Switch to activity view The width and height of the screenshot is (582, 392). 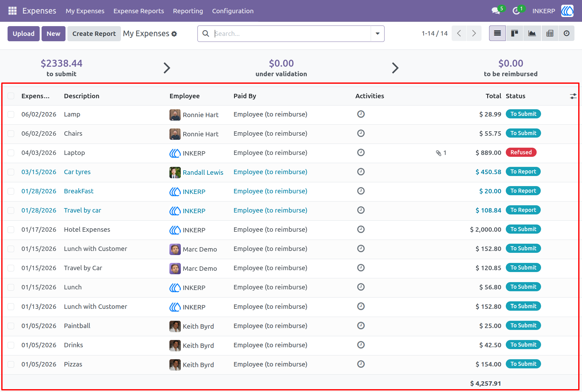tap(567, 33)
